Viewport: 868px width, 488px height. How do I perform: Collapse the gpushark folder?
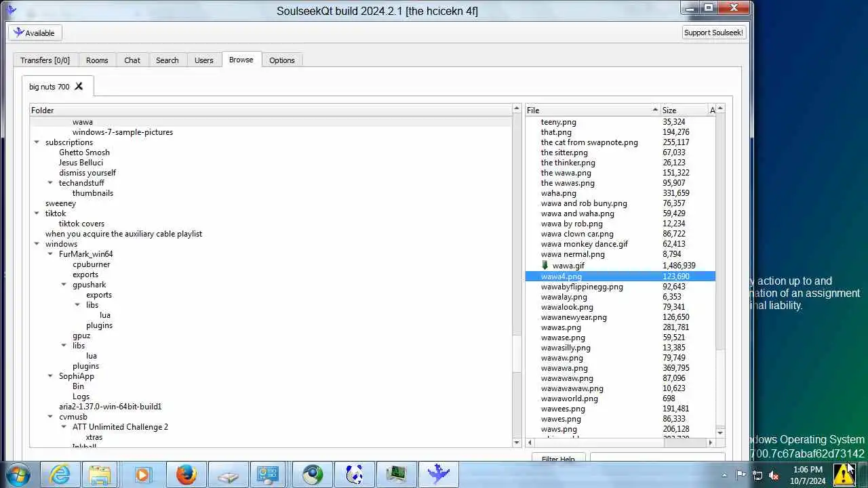click(64, 285)
